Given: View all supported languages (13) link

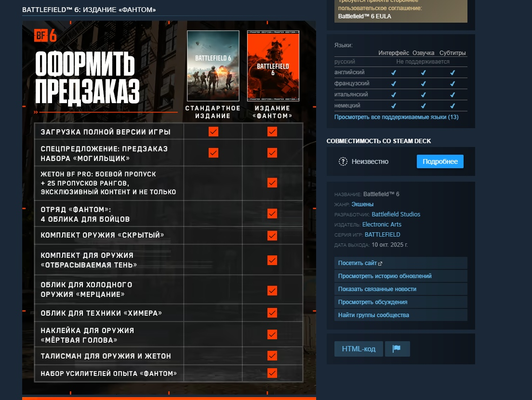Looking at the screenshot, I should (396, 117).
